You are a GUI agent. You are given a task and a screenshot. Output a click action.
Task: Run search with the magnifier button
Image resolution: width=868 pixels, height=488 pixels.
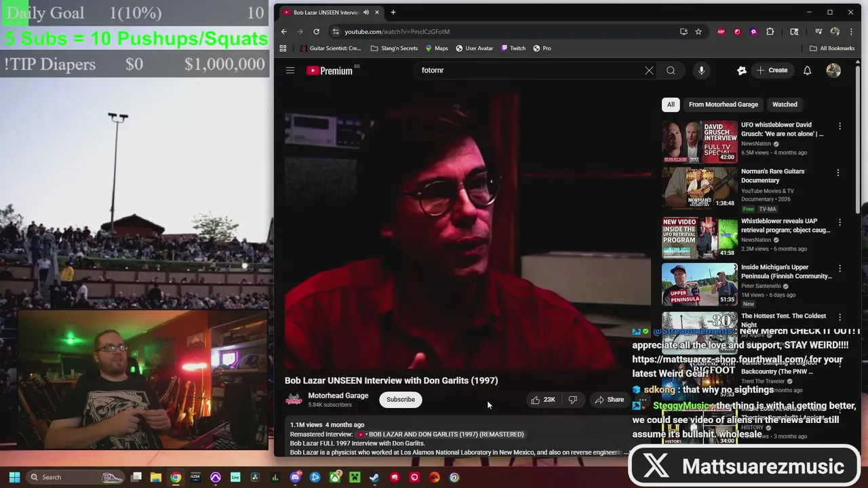(671, 70)
